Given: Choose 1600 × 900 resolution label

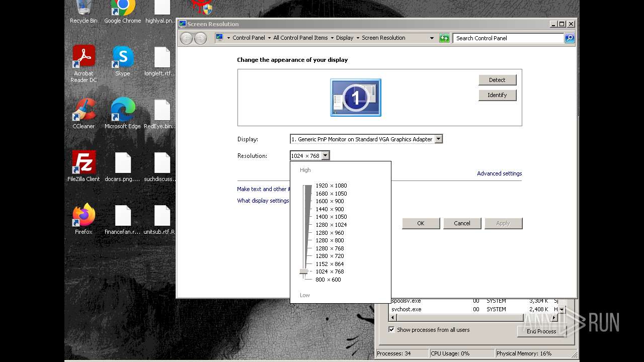Looking at the screenshot, I should click(x=330, y=201).
